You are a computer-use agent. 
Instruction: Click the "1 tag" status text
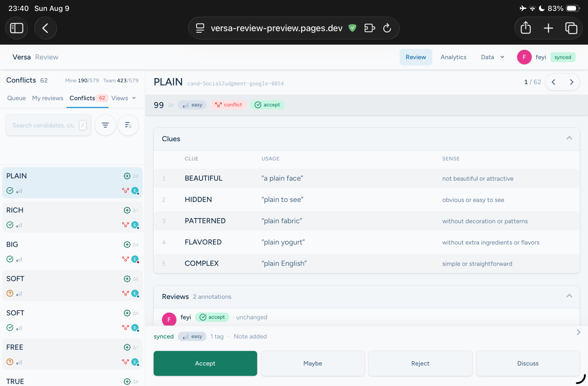[x=217, y=336]
